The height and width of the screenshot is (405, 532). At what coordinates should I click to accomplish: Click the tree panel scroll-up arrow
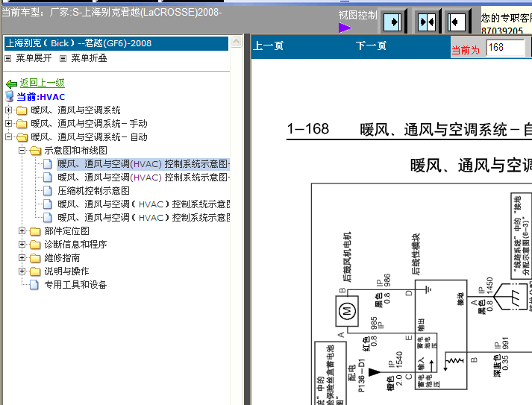pos(236,42)
